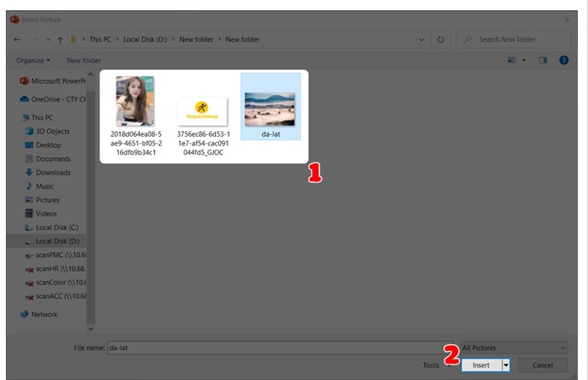Viewport: 588px width, 380px height.
Task: Open the Change view icon
Action: pyautogui.click(x=514, y=60)
